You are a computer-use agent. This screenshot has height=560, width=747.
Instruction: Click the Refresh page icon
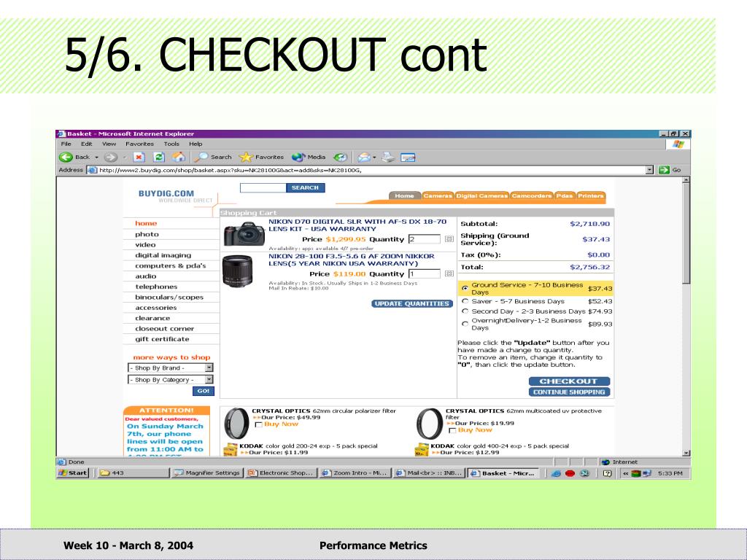pos(159,157)
